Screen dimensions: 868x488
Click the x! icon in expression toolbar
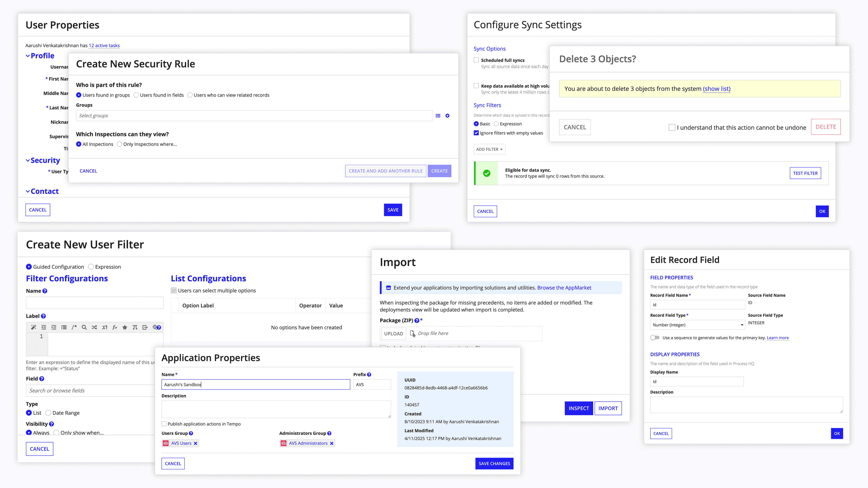[104, 327]
